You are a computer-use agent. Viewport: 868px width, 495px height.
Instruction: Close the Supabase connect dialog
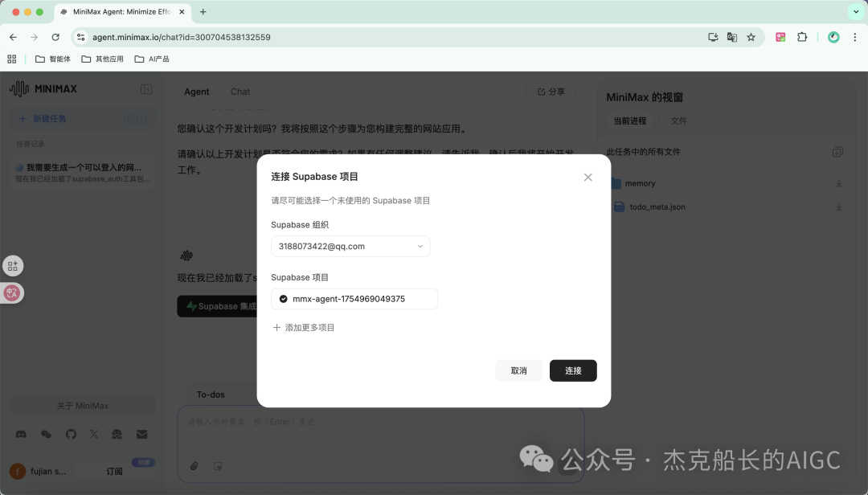click(x=588, y=177)
